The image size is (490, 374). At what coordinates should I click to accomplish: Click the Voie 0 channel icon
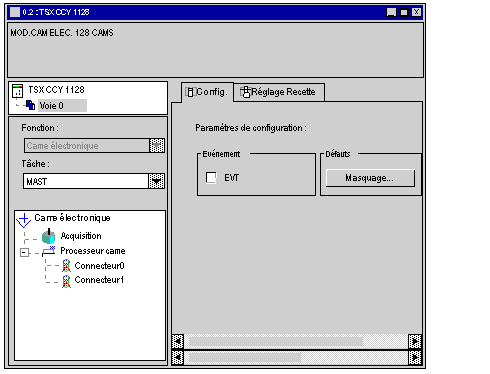[x=30, y=105]
